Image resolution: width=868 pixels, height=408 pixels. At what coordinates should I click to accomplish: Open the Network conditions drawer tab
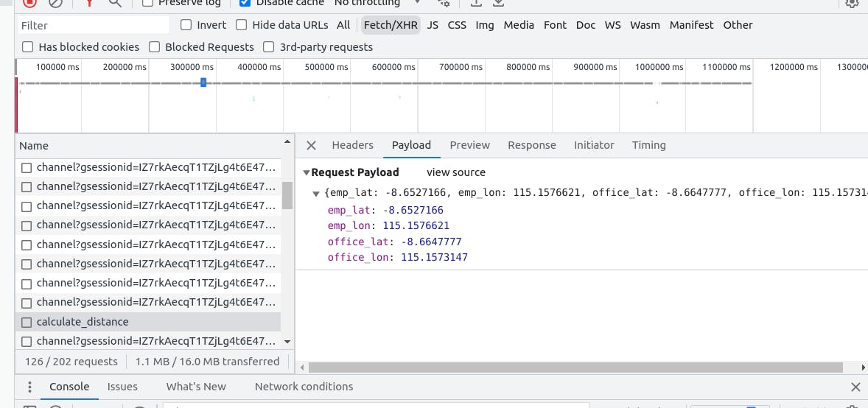pos(304,387)
